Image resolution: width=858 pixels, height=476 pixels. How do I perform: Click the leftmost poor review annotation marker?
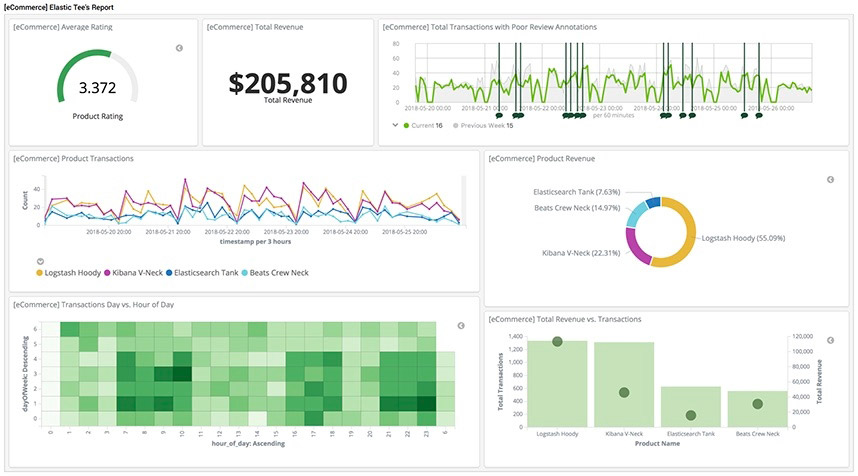pos(498,115)
